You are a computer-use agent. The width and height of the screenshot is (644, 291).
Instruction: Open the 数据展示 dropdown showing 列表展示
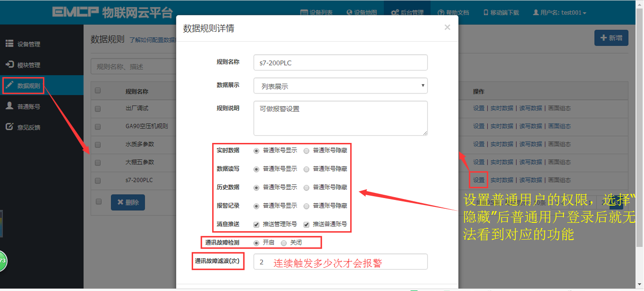click(340, 85)
